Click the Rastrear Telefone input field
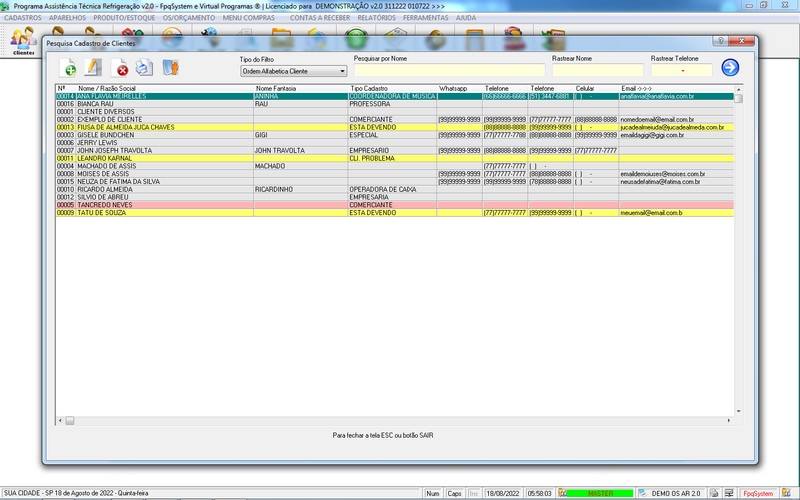The image size is (800, 500). click(682, 70)
